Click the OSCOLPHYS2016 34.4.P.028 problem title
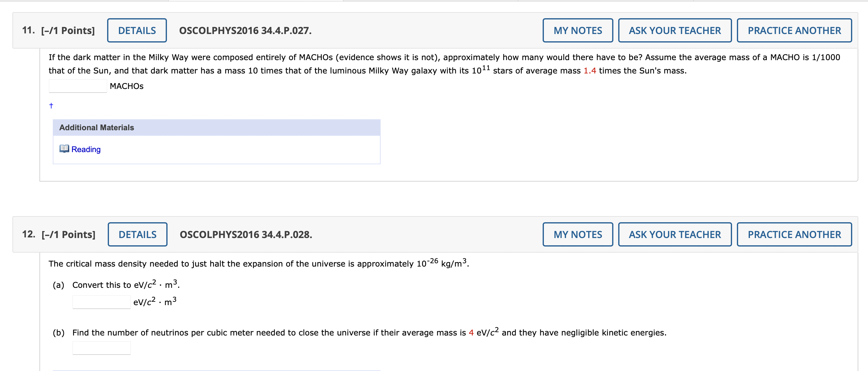 point(246,234)
